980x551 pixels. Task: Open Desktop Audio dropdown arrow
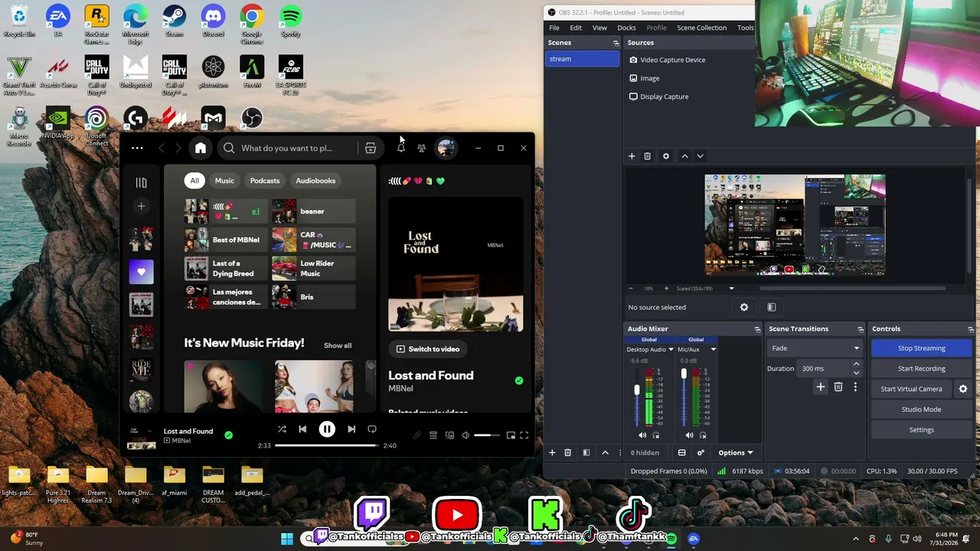pos(671,350)
